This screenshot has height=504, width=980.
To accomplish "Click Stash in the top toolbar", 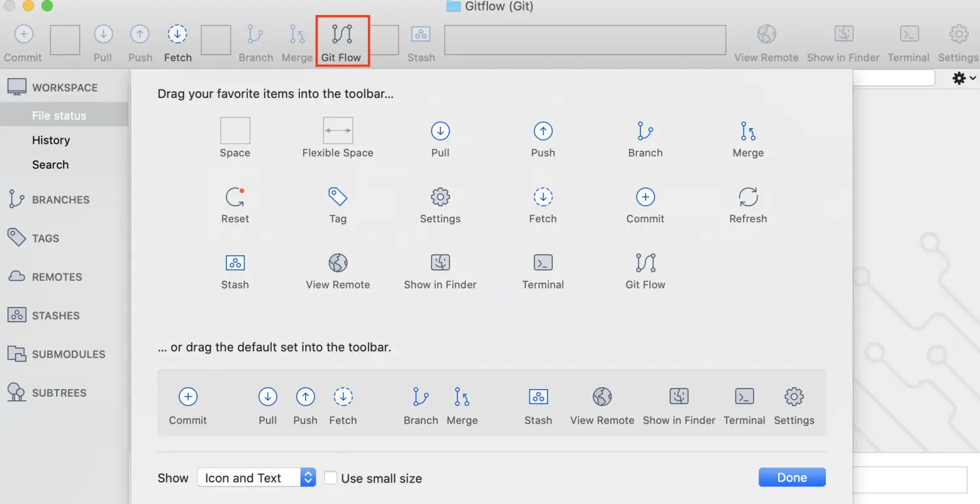I will pos(421,43).
